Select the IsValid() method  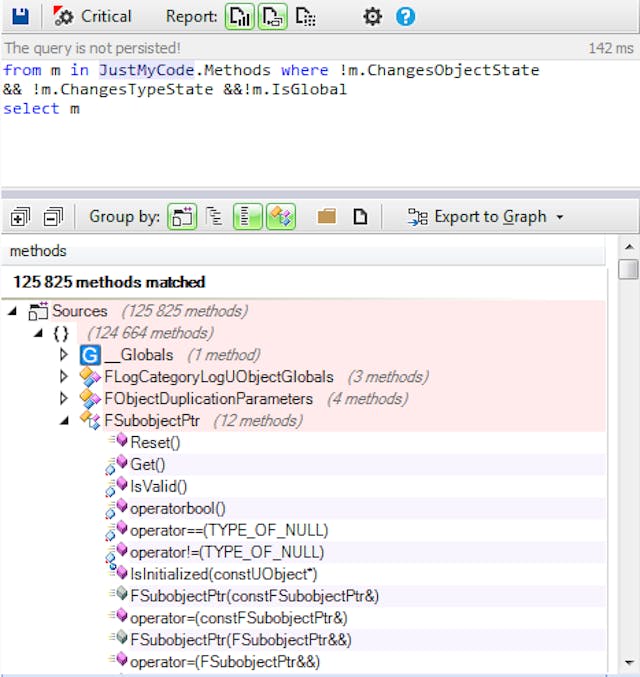click(x=158, y=486)
